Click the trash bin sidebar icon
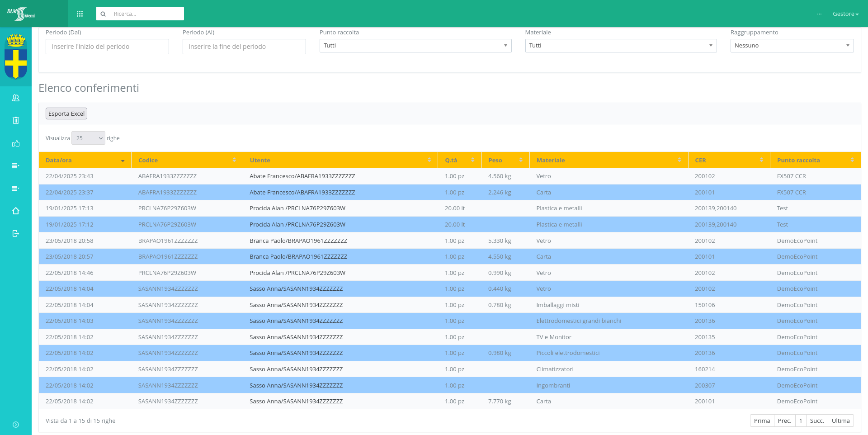Image resolution: width=868 pixels, height=435 pixels. point(16,120)
